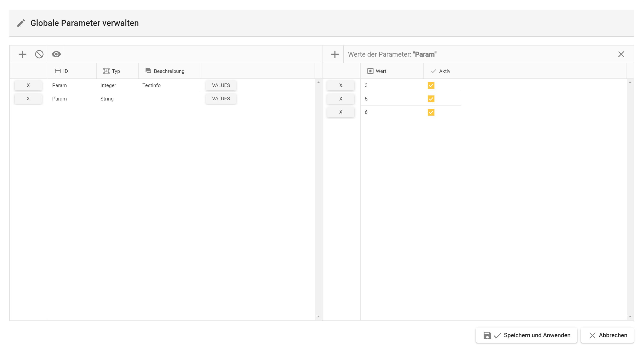Click the value cell containing 6
The width and height of the screenshot is (644, 348).
point(392,112)
